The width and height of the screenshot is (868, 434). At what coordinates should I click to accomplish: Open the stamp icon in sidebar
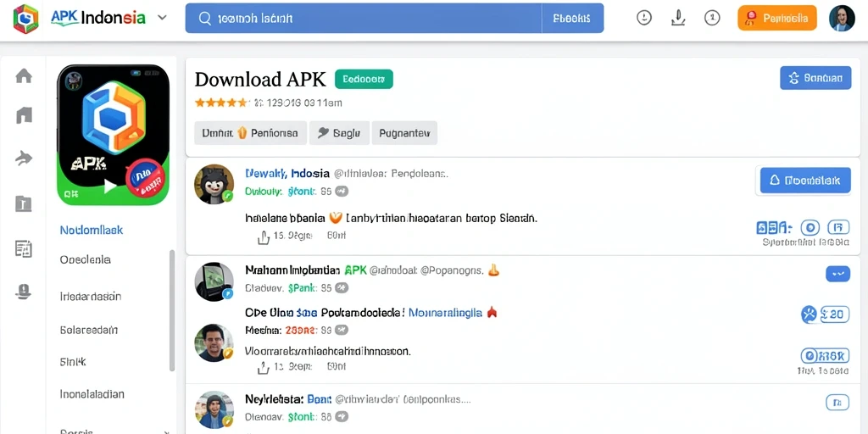coord(23,292)
